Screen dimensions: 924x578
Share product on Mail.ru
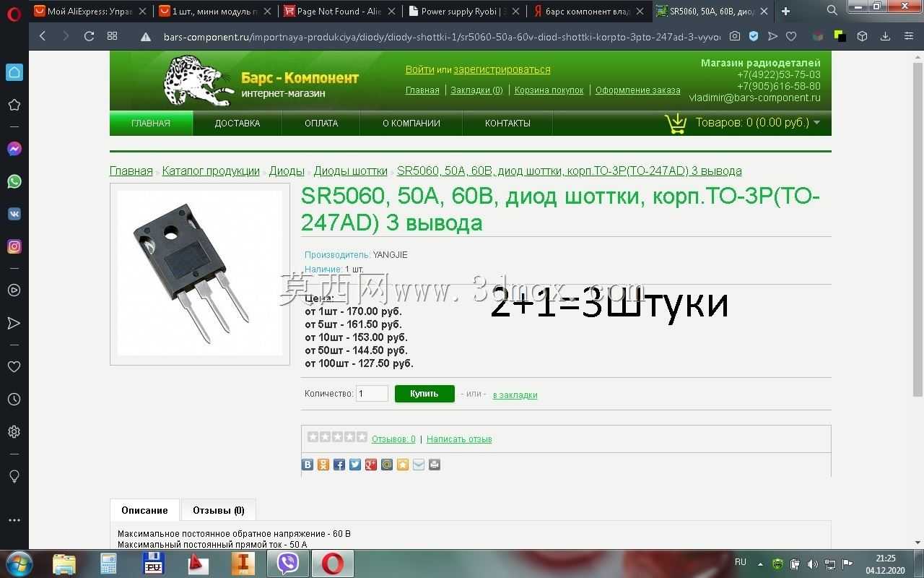(x=387, y=465)
